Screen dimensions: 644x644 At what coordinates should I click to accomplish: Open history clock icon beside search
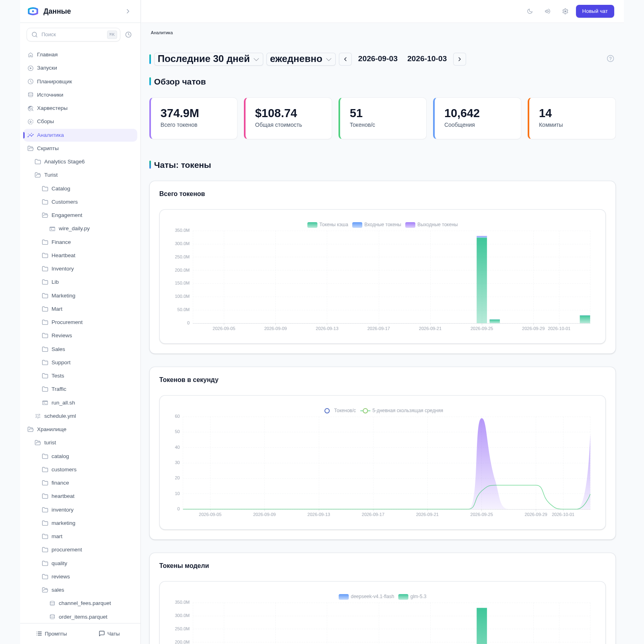[x=128, y=35]
